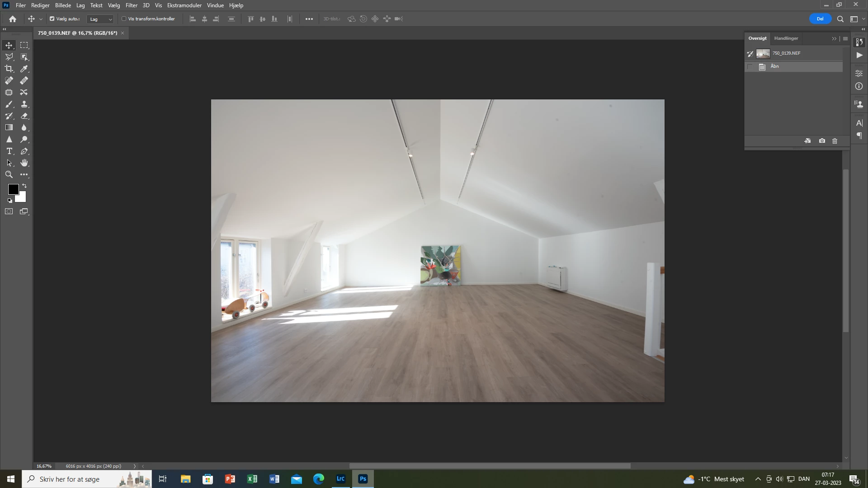
Task: Open the Lag auto-select dropdown
Action: 100,19
